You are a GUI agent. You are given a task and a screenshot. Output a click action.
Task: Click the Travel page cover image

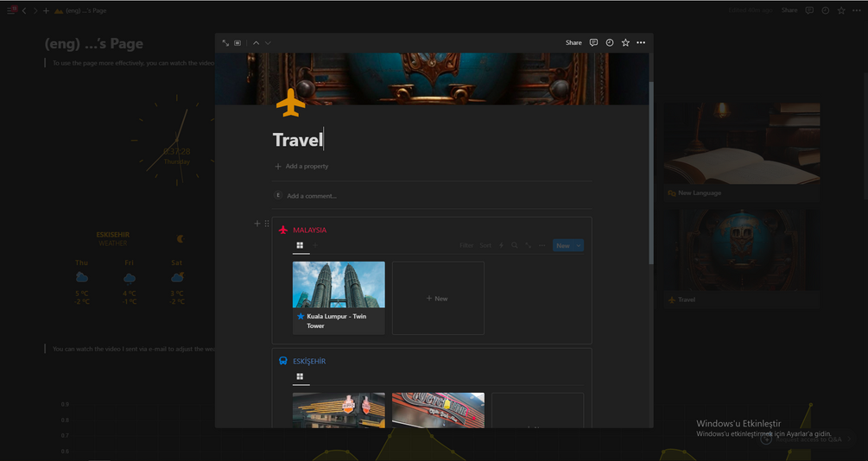click(x=432, y=79)
